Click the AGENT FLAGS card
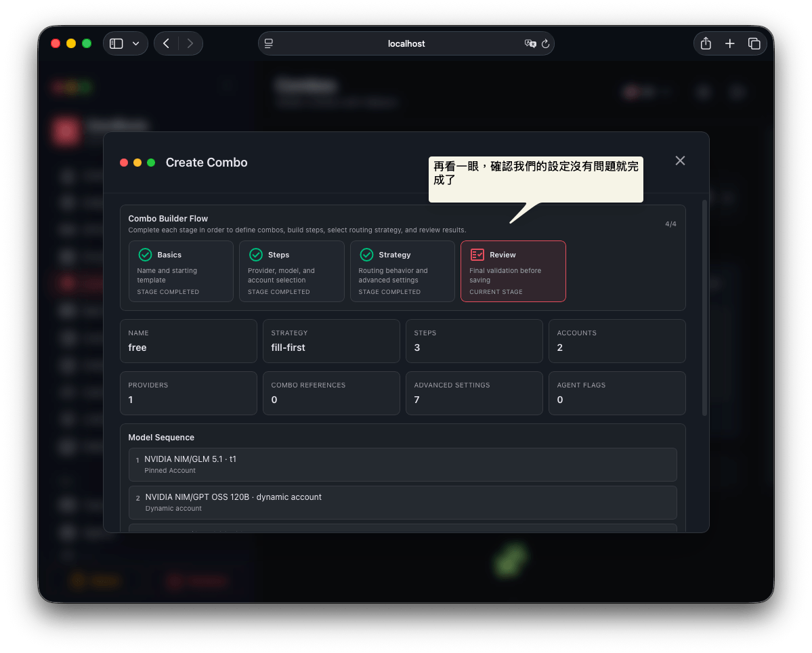 tap(617, 393)
